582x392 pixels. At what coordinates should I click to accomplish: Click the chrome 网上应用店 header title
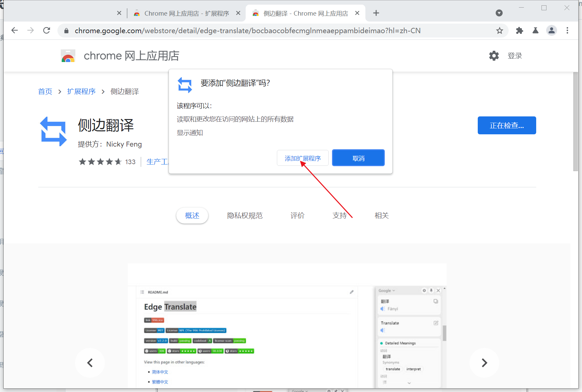click(131, 56)
